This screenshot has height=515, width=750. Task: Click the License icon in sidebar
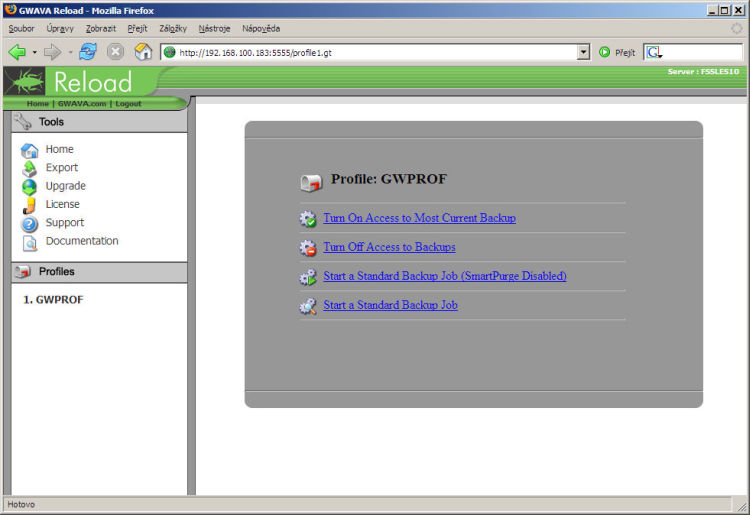tap(30, 205)
